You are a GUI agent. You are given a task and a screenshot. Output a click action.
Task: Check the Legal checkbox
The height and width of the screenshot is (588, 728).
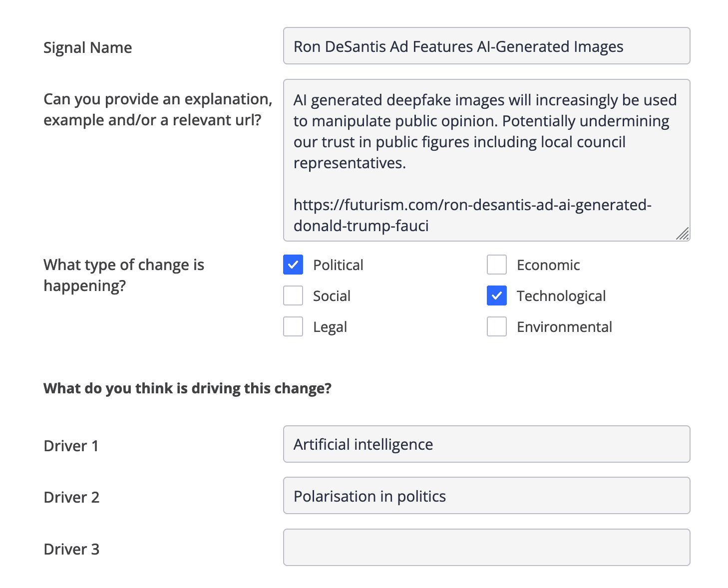click(293, 327)
